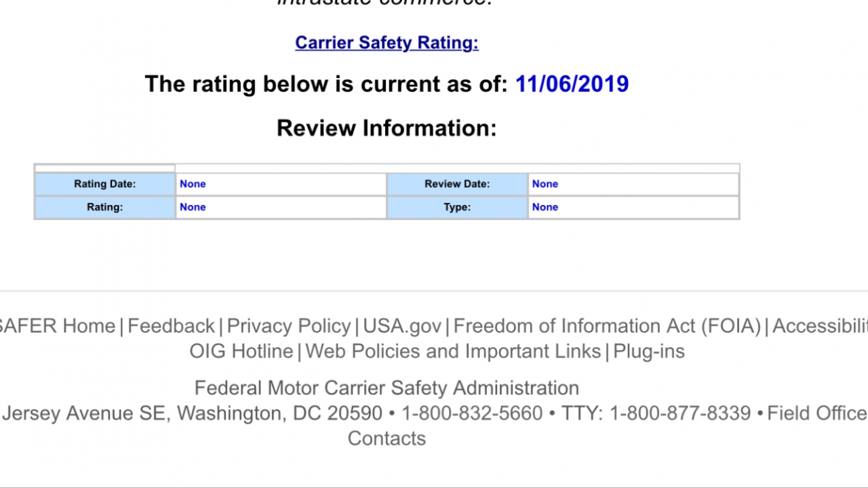Click the Rating None value cell
The height and width of the screenshot is (488, 868).
[x=281, y=207]
